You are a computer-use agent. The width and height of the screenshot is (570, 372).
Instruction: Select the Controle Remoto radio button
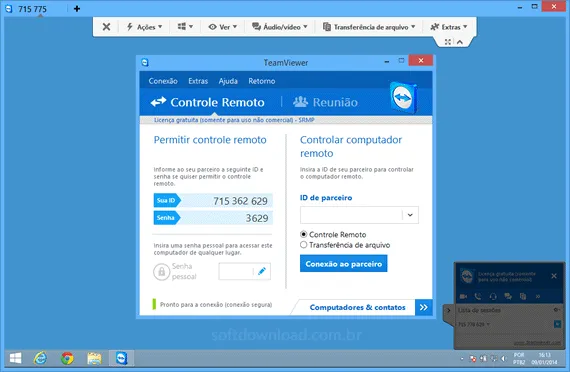tap(304, 234)
